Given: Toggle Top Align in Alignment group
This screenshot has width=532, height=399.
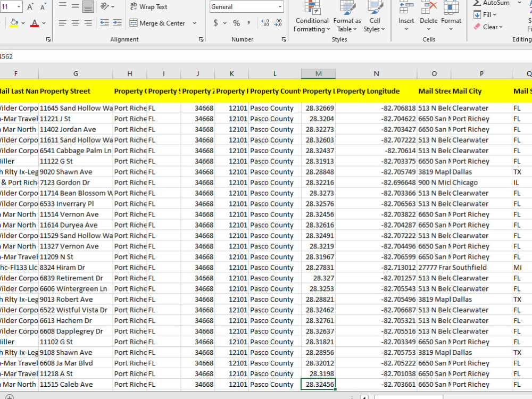Looking at the screenshot, I should tap(62, 6).
